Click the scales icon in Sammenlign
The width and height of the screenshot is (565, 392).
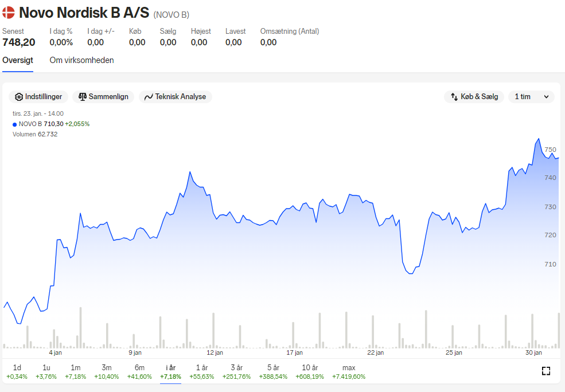[x=83, y=97]
